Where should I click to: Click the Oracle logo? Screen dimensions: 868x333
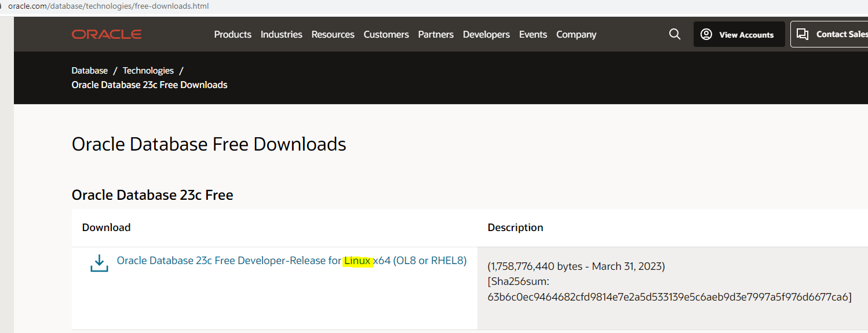click(x=107, y=35)
